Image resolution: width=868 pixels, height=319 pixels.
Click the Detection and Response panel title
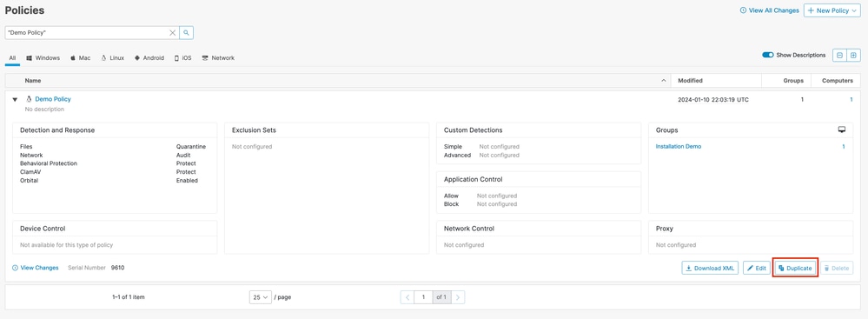click(57, 130)
